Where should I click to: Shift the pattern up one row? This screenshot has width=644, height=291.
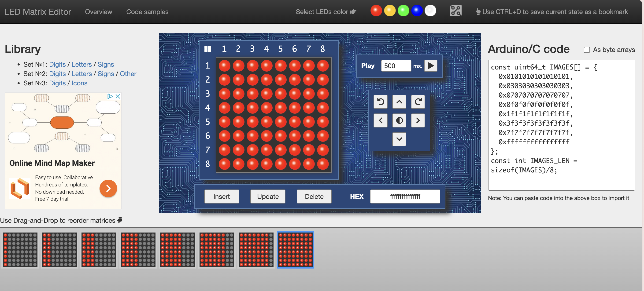399,102
